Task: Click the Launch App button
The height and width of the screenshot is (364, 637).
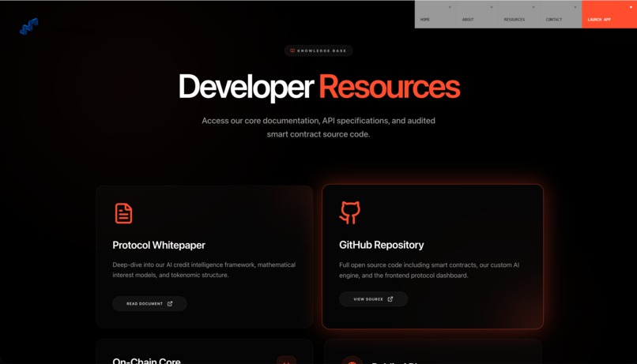Action: (609, 15)
